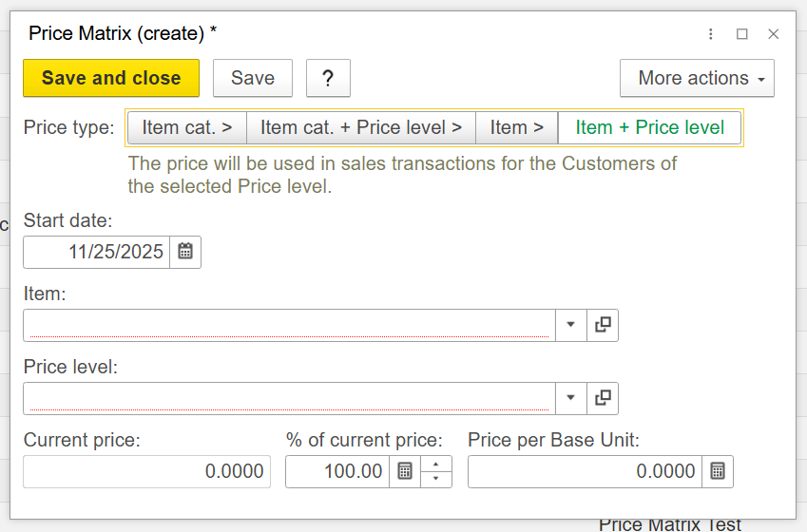Screen dimensions: 807x532
Task: Select Item cat. + Price level type
Action: [361, 127]
